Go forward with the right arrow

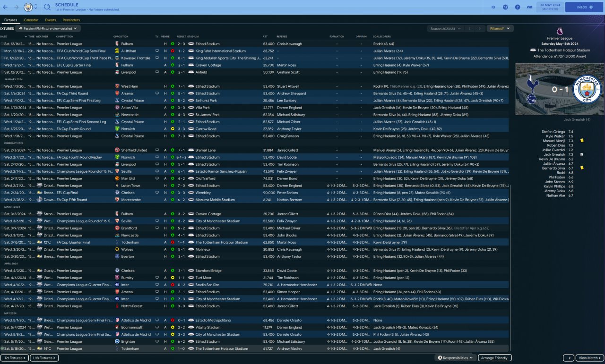17,8
